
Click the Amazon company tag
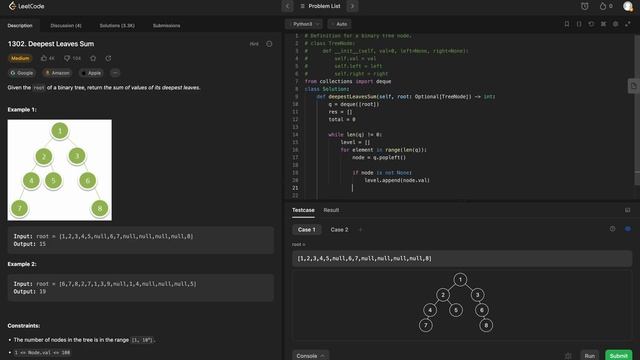[57, 73]
